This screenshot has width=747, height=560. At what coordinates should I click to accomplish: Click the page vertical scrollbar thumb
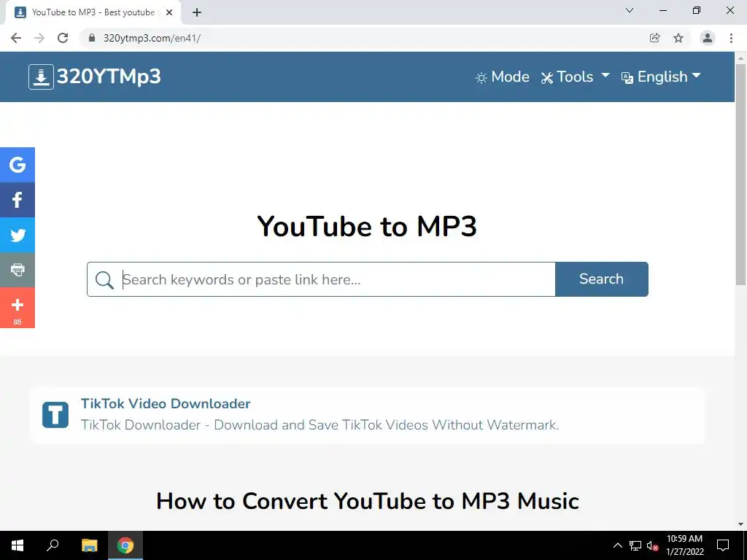(741, 174)
